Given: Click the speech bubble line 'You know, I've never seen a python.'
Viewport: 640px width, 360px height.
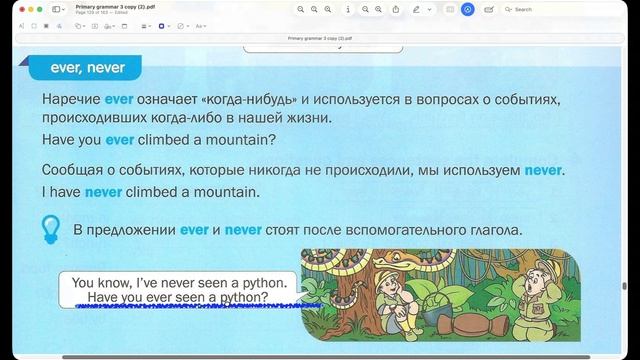Looking at the screenshot, I should tap(179, 282).
